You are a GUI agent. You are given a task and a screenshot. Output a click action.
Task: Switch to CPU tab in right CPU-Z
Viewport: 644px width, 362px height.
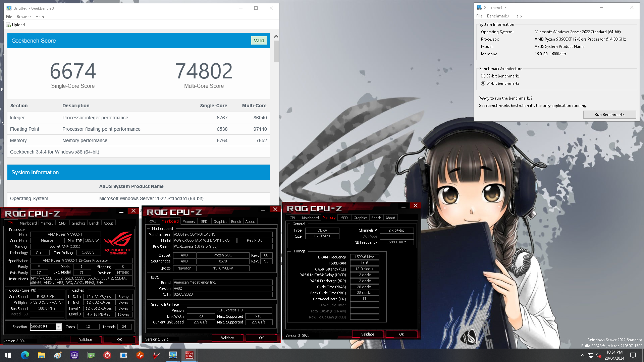click(x=293, y=218)
